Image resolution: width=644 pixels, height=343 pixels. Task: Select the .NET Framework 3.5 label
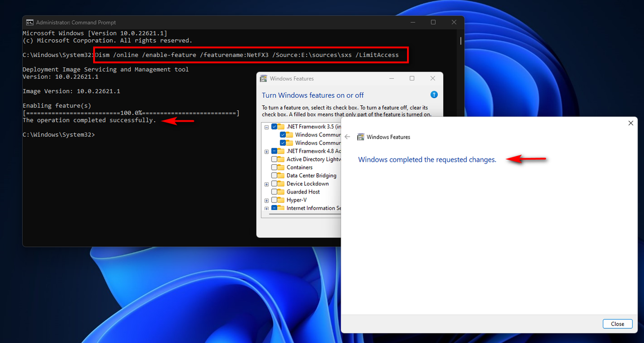(x=313, y=126)
